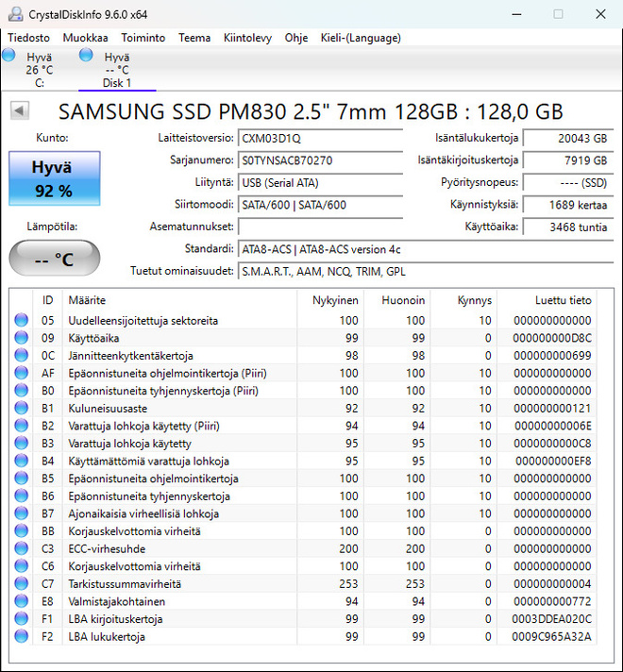Screen dimensions: 623x672
Task: Click status orb for attribute BB
Action: pos(21,531)
